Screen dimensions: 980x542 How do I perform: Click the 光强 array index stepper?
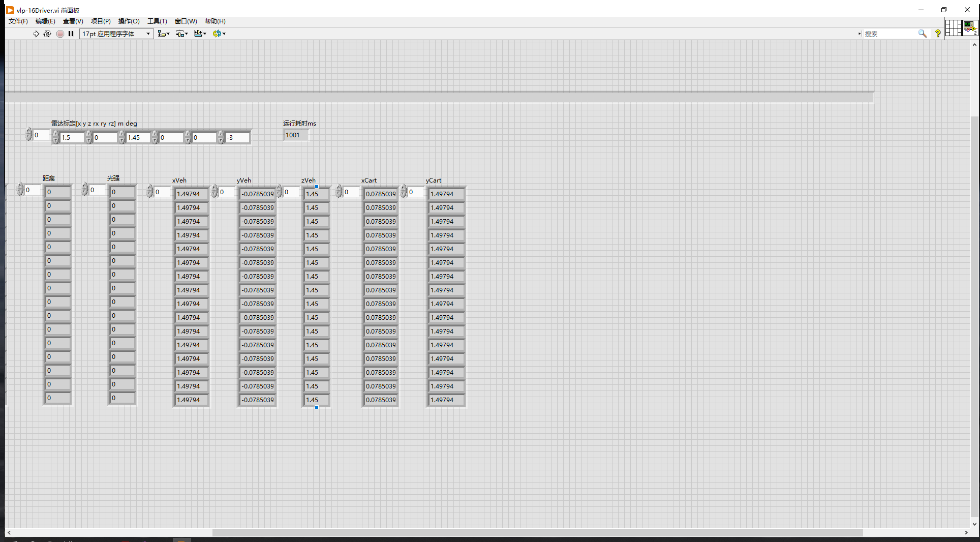coord(84,190)
